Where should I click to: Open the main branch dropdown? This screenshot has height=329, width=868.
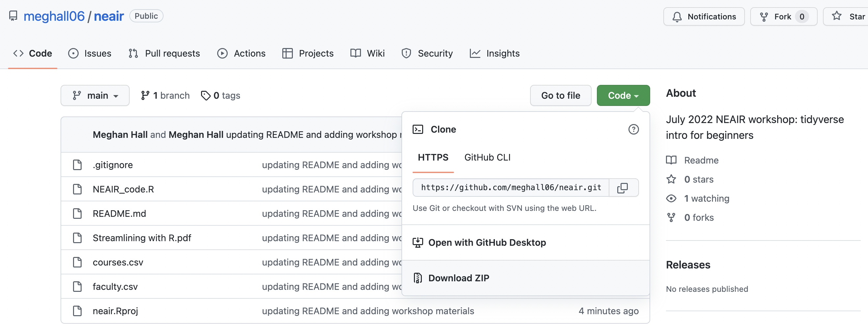pyautogui.click(x=95, y=96)
